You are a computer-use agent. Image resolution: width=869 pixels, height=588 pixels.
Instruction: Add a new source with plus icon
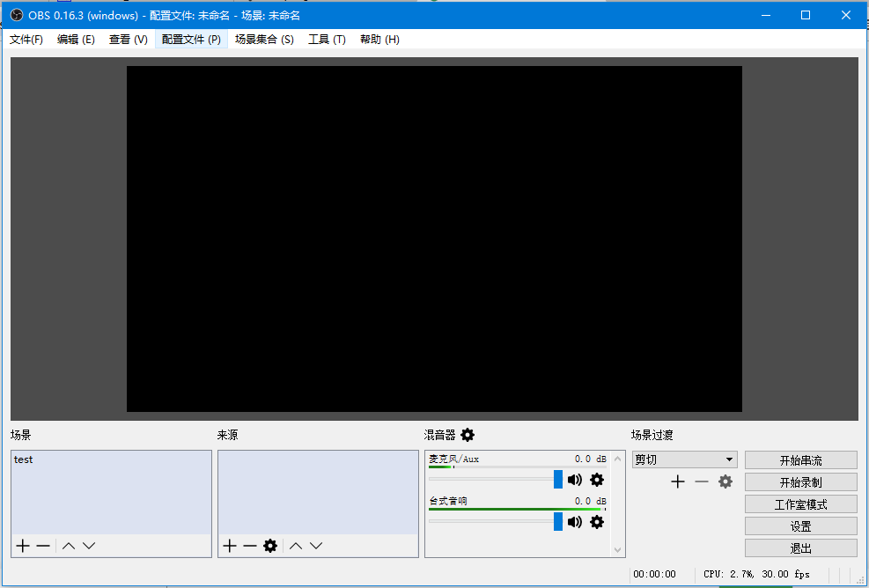(230, 546)
